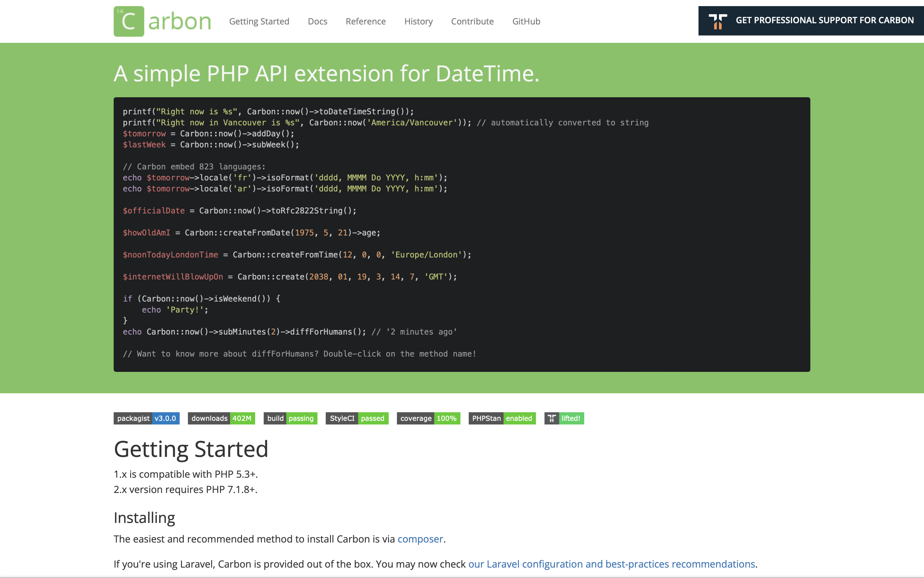This screenshot has height=578, width=924.
Task: Click the 'America/Vancouver' string in code
Action: 412,123
